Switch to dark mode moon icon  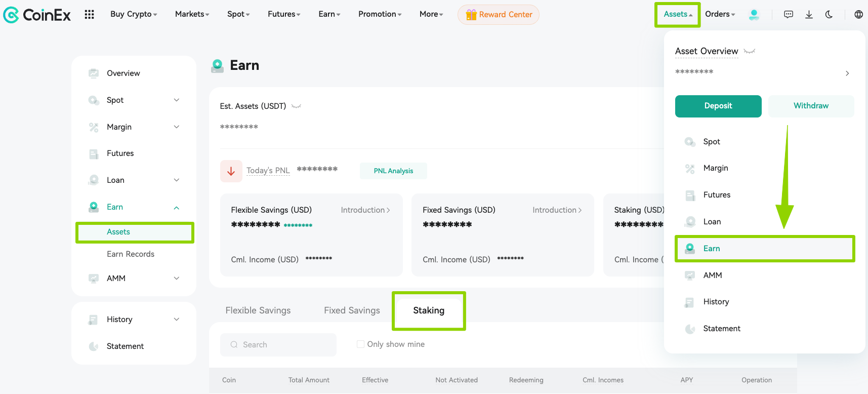click(x=829, y=14)
